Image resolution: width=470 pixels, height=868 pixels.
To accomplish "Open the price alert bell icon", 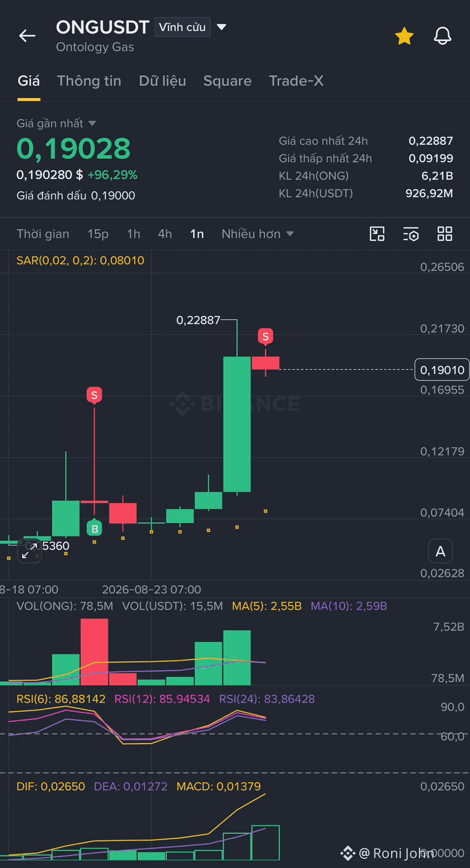I will click(x=443, y=36).
